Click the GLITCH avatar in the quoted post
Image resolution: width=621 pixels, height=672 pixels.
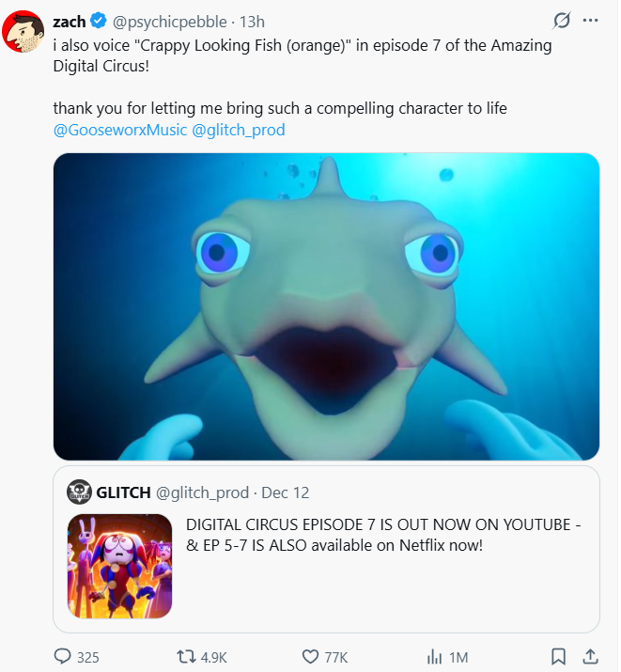point(79,492)
